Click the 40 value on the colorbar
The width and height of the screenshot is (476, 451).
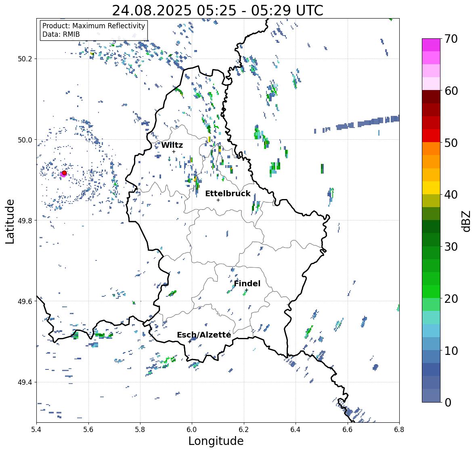[451, 195]
